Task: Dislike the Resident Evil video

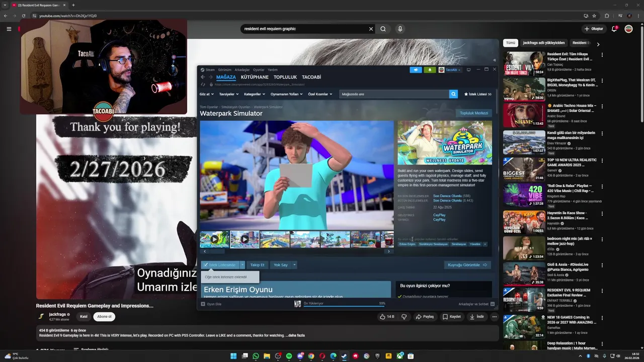Action: pyautogui.click(x=404, y=317)
